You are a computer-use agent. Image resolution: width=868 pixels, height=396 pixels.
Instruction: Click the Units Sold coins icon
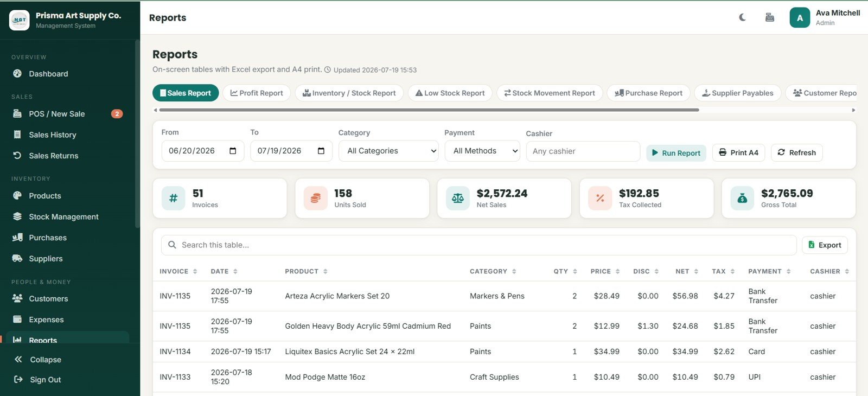coord(316,199)
